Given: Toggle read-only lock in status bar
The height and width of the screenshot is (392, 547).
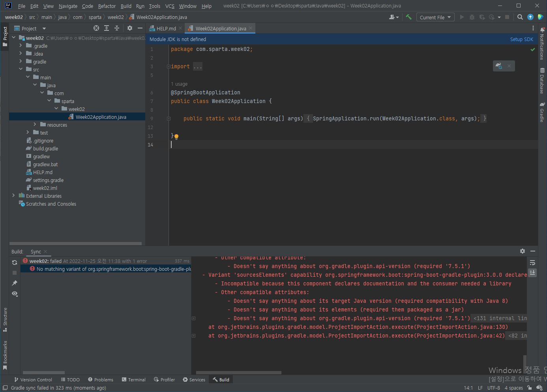Looking at the screenshot, I should pos(530,388).
